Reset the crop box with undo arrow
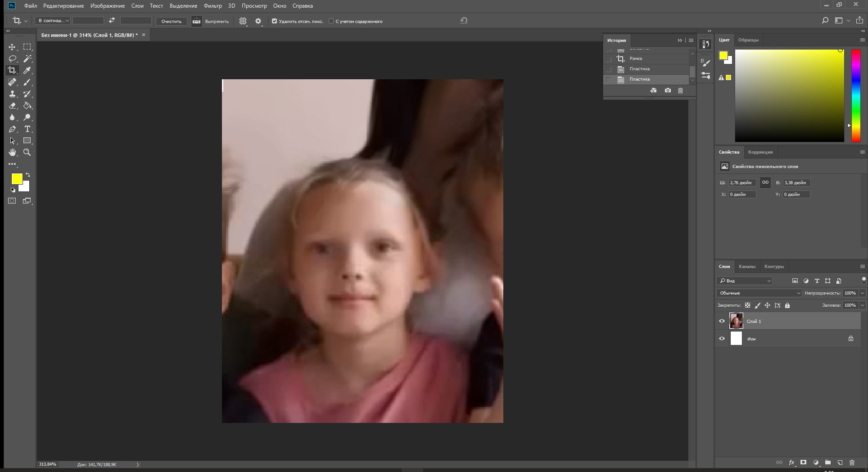The image size is (868, 472). coord(464,20)
